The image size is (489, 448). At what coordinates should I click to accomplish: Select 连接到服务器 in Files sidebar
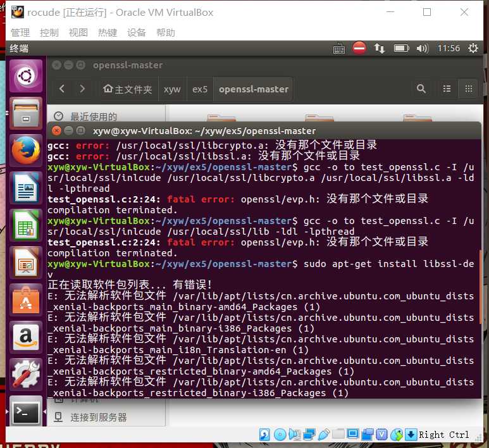tap(99, 418)
